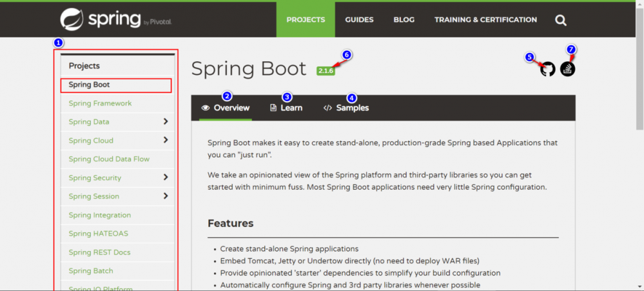Expand the Spring Session submenu chevron
Screen dimensions: 644x291
[x=166, y=196]
